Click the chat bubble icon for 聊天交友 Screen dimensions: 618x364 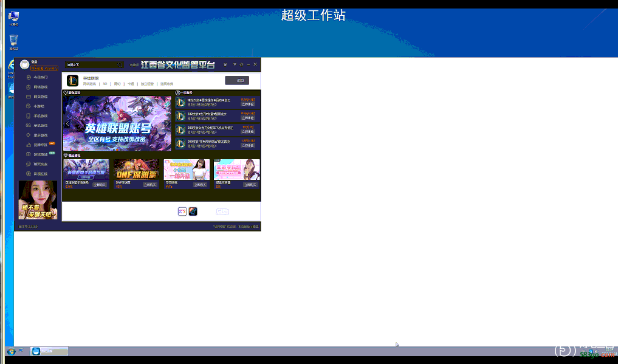(29, 164)
